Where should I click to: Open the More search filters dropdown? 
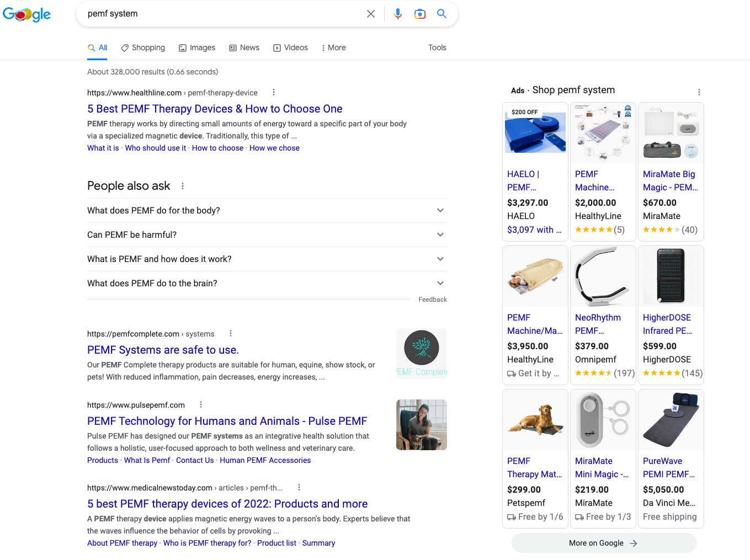point(333,48)
